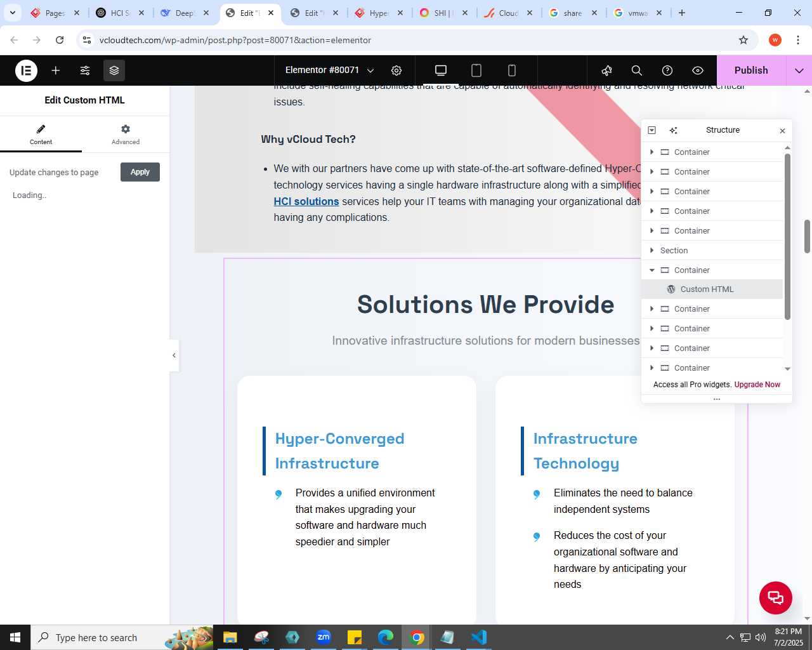Click the taskbar search box
Viewport: 812px width, 650px height.
122,637
